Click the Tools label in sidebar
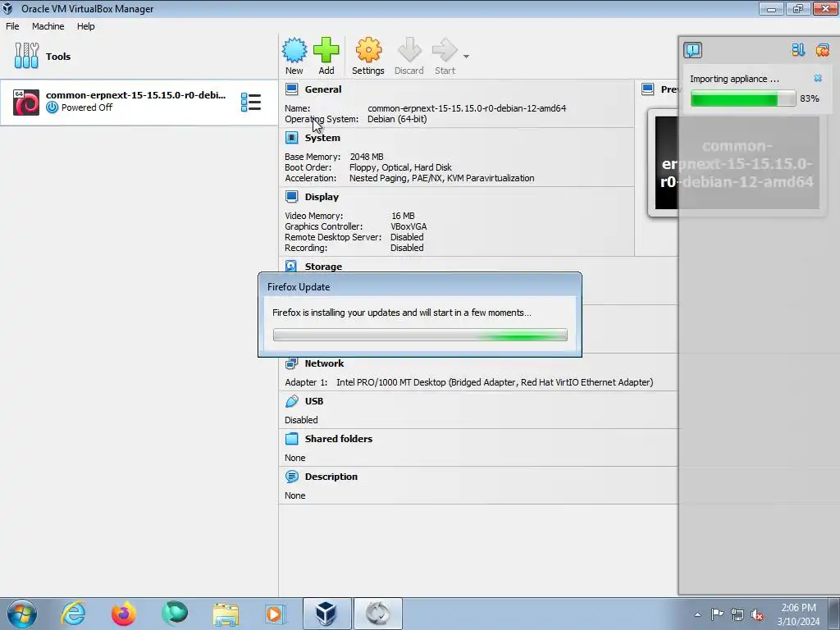The image size is (840, 630). [x=58, y=57]
